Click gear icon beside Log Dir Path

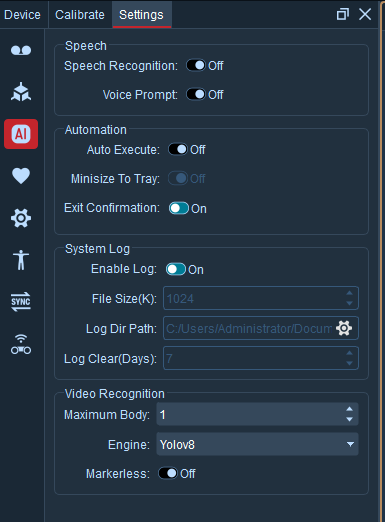344,328
